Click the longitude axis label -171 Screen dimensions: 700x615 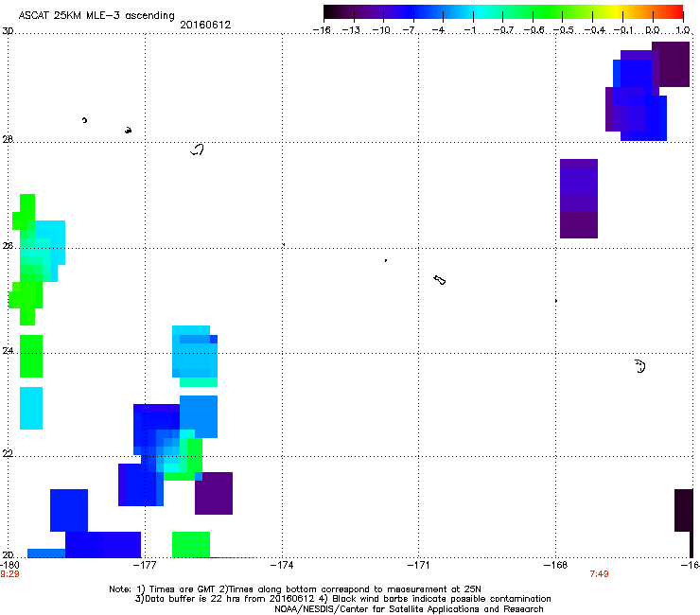419,565
